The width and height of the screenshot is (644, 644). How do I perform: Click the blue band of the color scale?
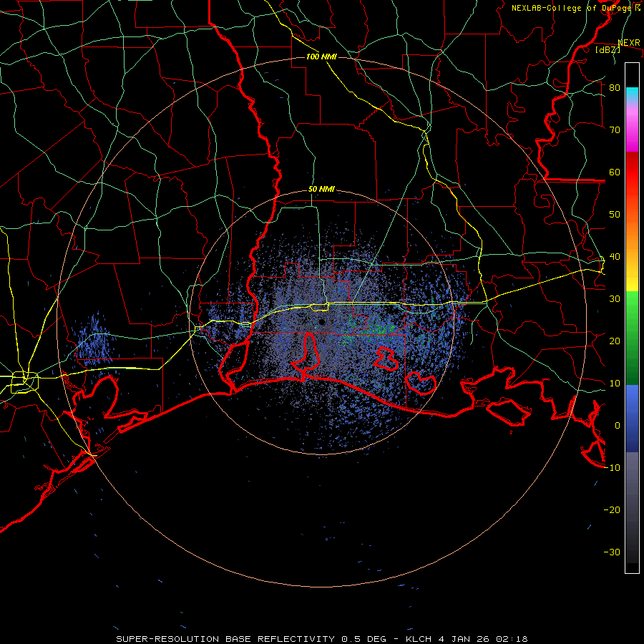pos(632,418)
